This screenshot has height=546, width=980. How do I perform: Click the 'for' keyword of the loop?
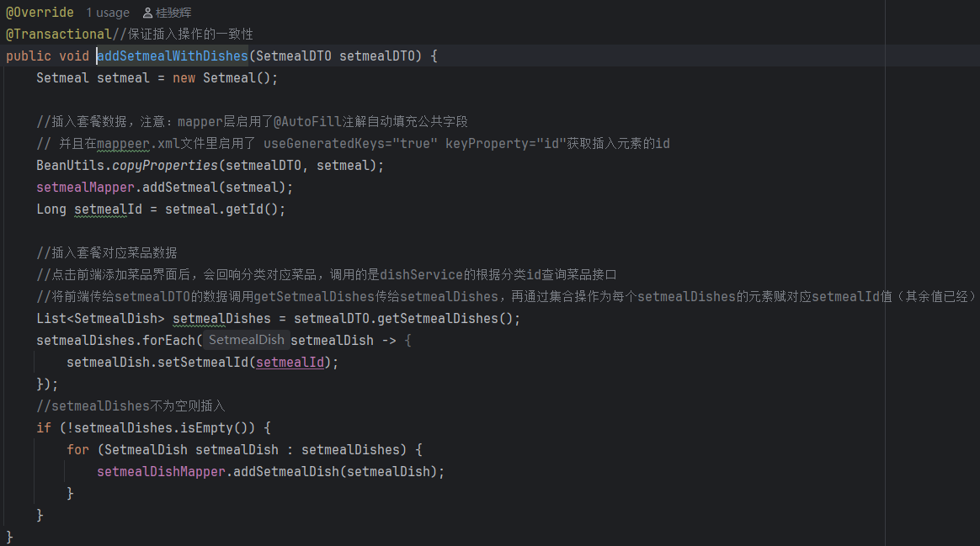click(78, 450)
